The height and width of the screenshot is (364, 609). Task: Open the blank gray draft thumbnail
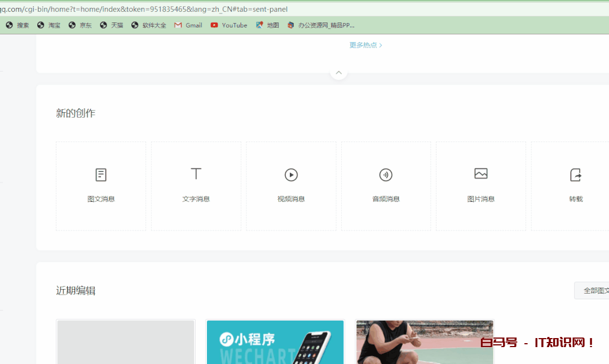tap(126, 342)
